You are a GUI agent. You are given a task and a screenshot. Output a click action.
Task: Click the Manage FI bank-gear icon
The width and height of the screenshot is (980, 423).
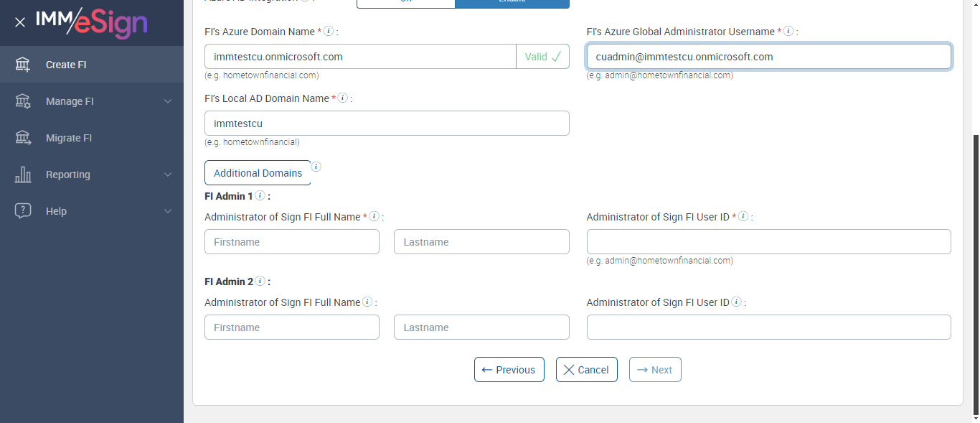23,101
